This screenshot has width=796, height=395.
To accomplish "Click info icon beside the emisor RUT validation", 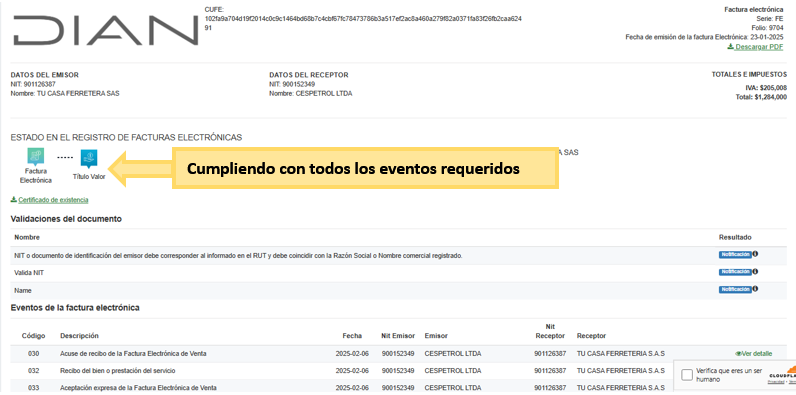I will 755,254.
